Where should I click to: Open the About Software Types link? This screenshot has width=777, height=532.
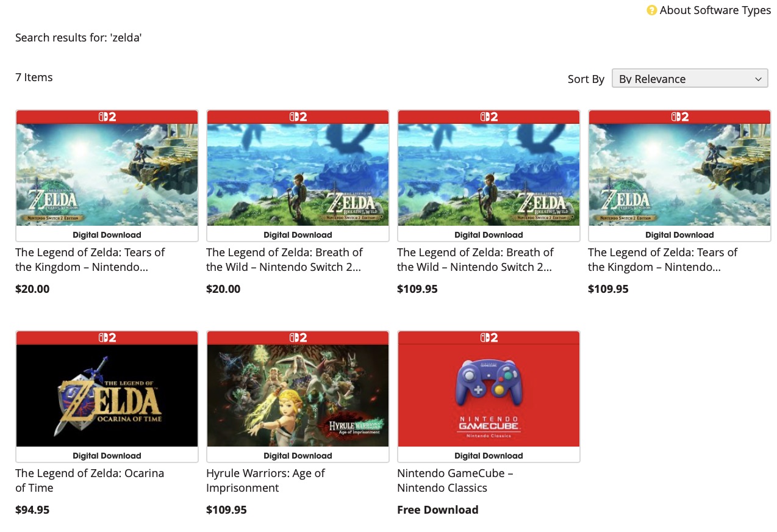[715, 10]
